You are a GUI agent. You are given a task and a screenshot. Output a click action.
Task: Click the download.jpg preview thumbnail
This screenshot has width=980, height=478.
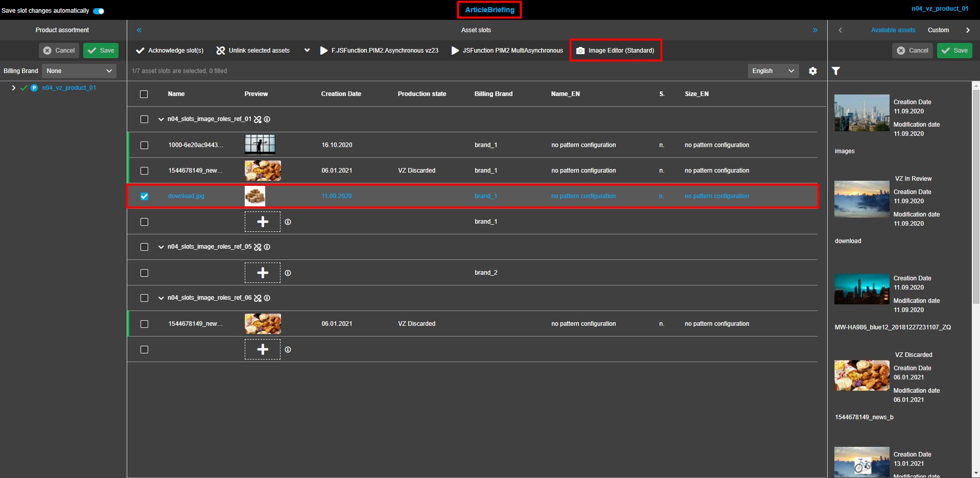pos(254,196)
